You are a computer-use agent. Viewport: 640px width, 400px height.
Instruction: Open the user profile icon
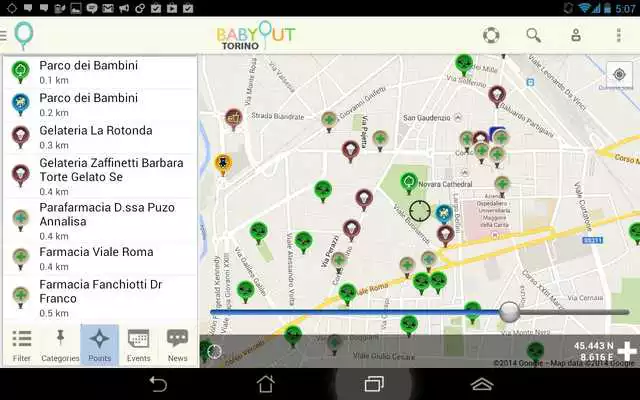tap(576, 36)
